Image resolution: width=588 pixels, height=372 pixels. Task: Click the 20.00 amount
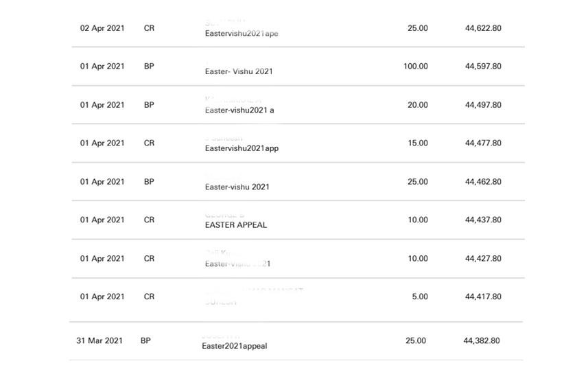[418, 105]
